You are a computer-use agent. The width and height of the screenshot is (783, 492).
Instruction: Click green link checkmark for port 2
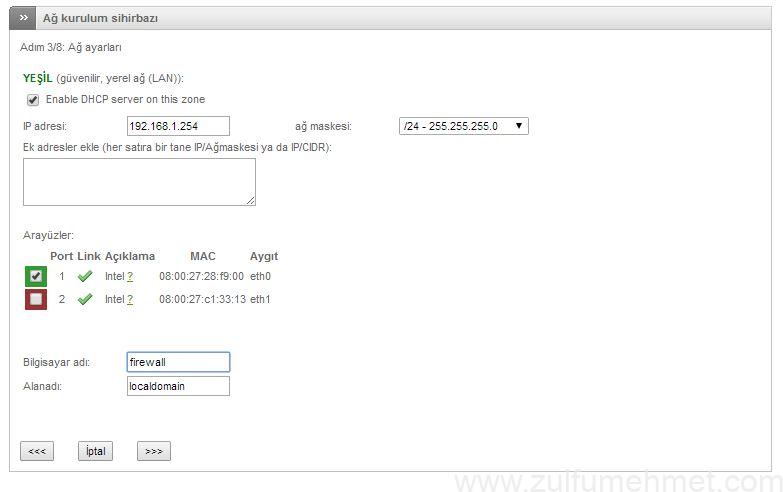pyautogui.click(x=85, y=299)
